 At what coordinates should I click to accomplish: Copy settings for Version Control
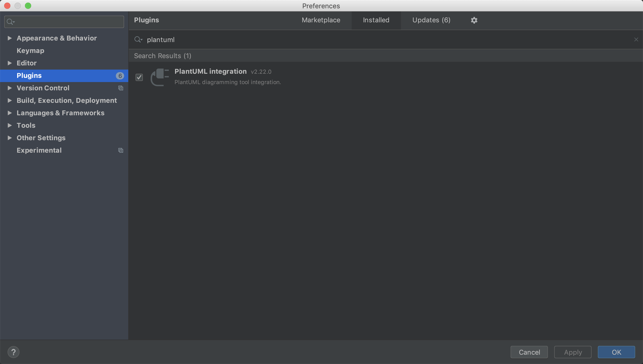tap(120, 88)
